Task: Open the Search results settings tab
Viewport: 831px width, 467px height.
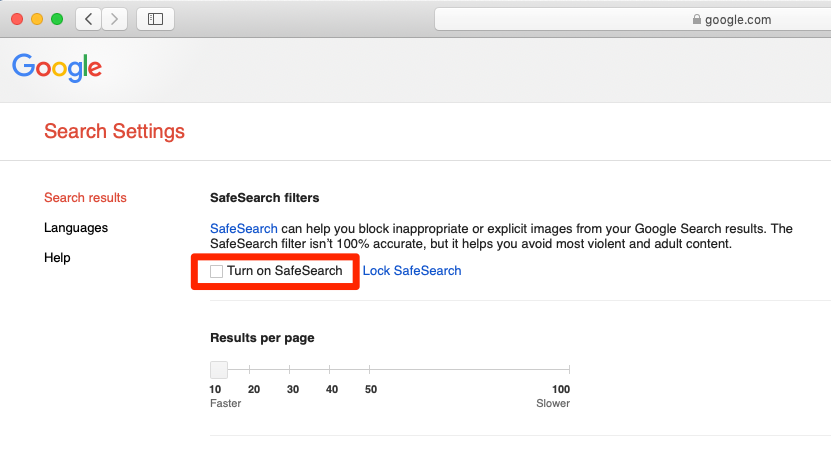Action: (x=85, y=198)
